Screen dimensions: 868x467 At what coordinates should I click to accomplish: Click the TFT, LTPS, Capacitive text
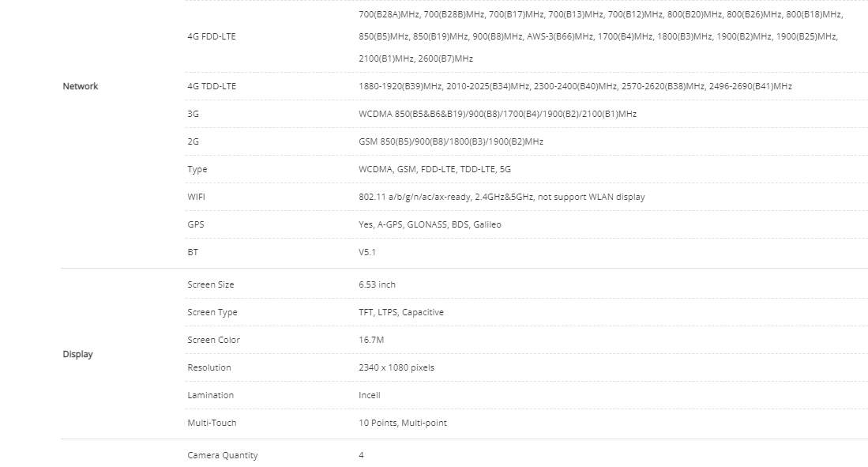[x=400, y=312]
